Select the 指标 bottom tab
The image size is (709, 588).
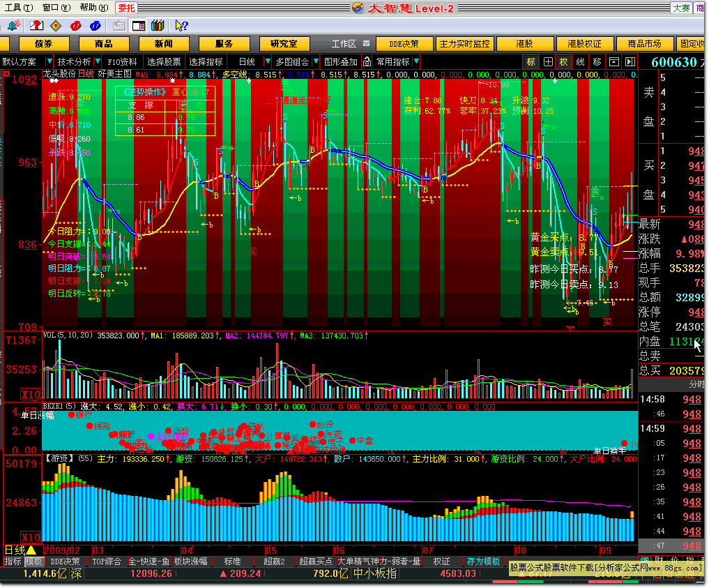pyautogui.click(x=13, y=561)
